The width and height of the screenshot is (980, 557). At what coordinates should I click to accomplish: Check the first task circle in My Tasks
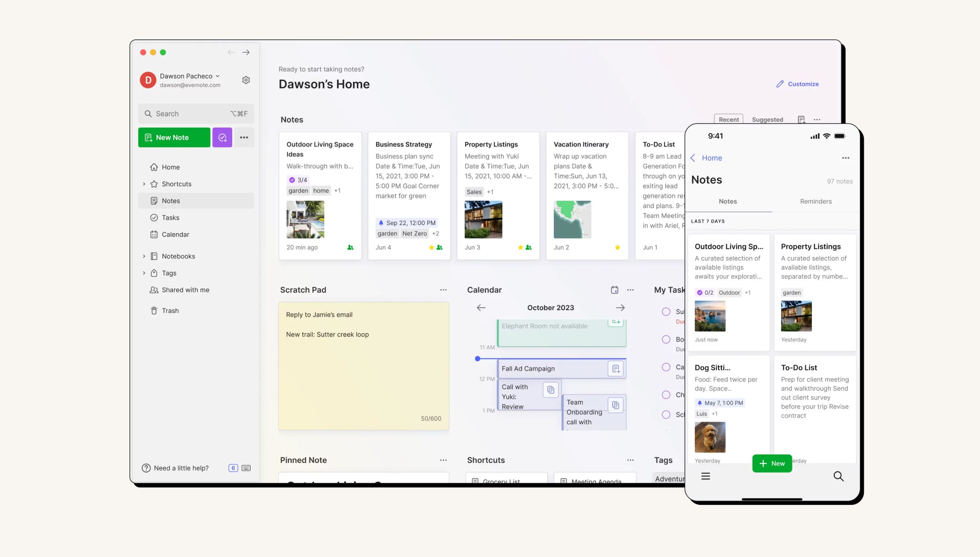click(x=666, y=312)
